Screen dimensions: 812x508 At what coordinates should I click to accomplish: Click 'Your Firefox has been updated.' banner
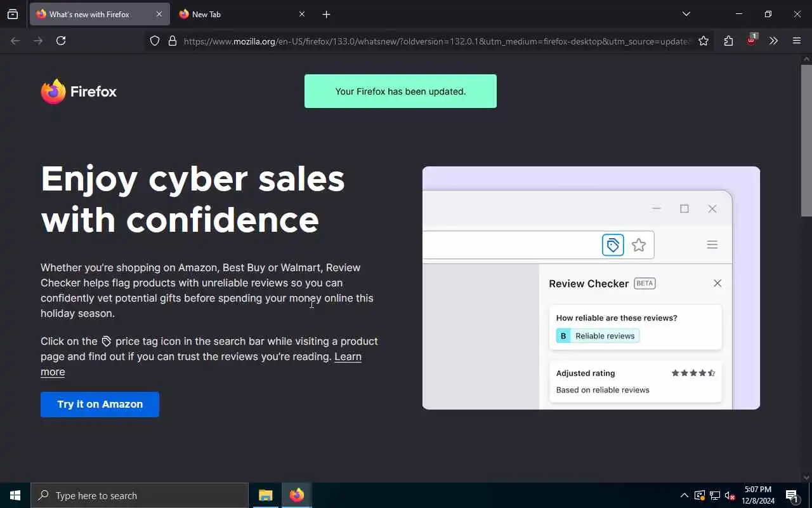[400, 91]
